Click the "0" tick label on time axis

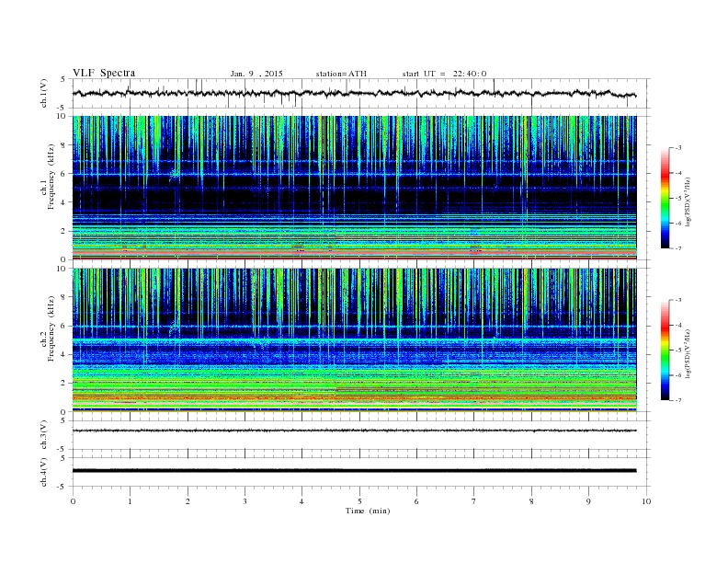(x=73, y=501)
